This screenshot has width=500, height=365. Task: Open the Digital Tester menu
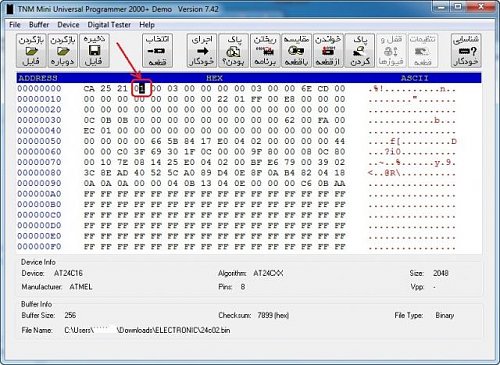(109, 25)
